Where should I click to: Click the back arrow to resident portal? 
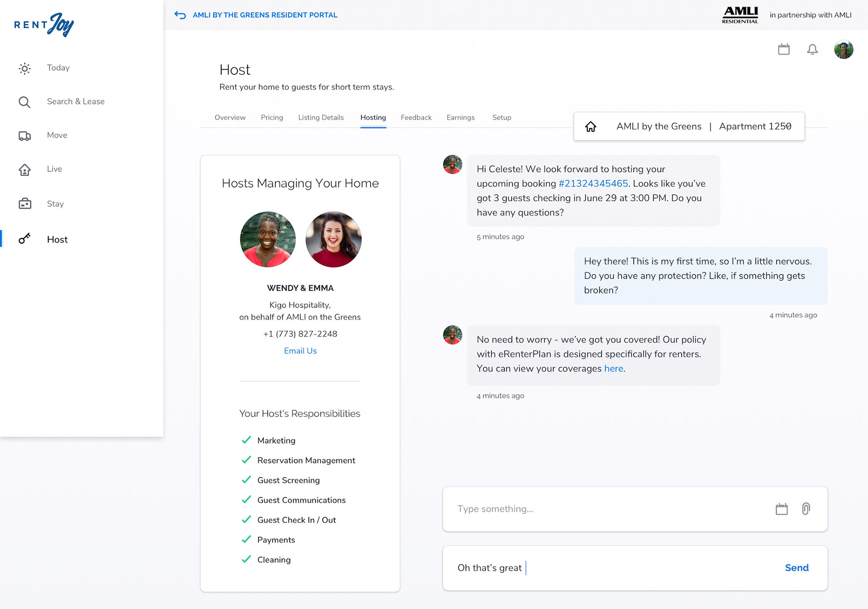click(x=180, y=15)
